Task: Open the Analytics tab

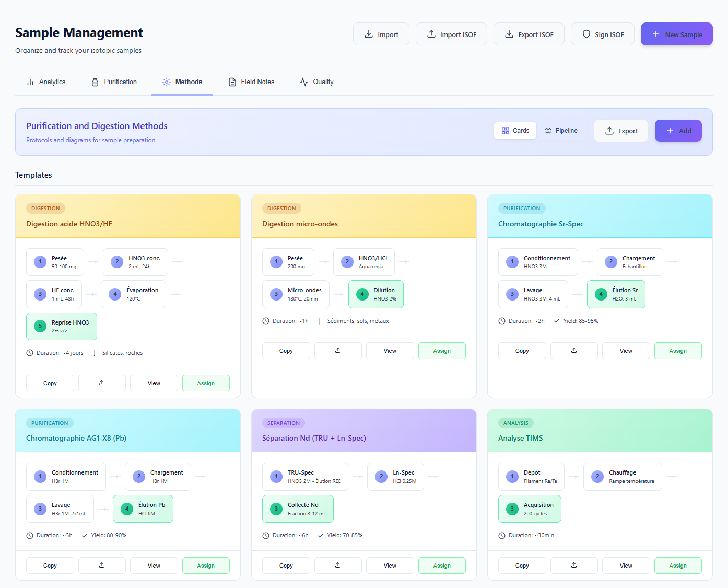Action: tap(46, 82)
